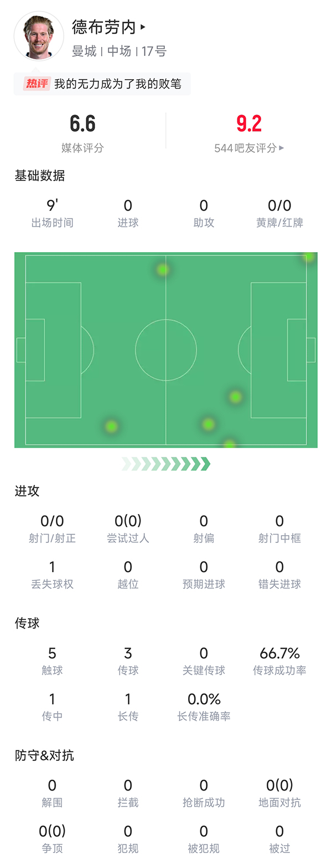
Task: Select the 基础数据 section header
Action: pyautogui.click(x=40, y=176)
